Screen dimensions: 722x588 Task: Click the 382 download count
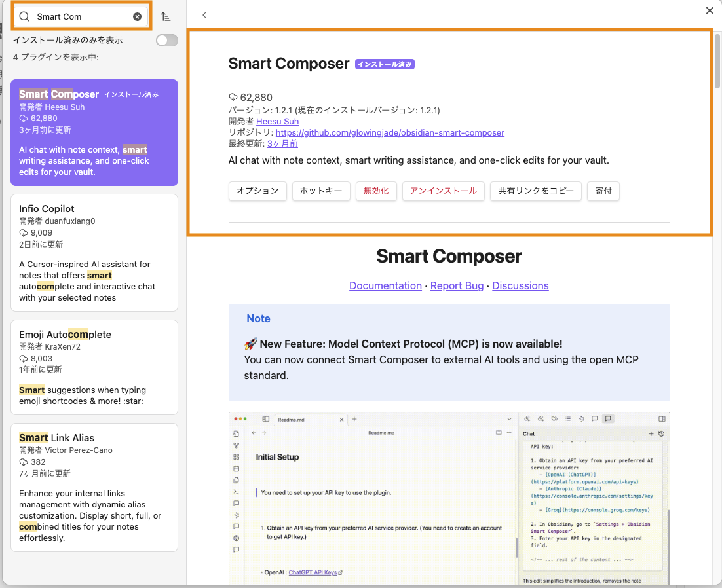(32, 462)
